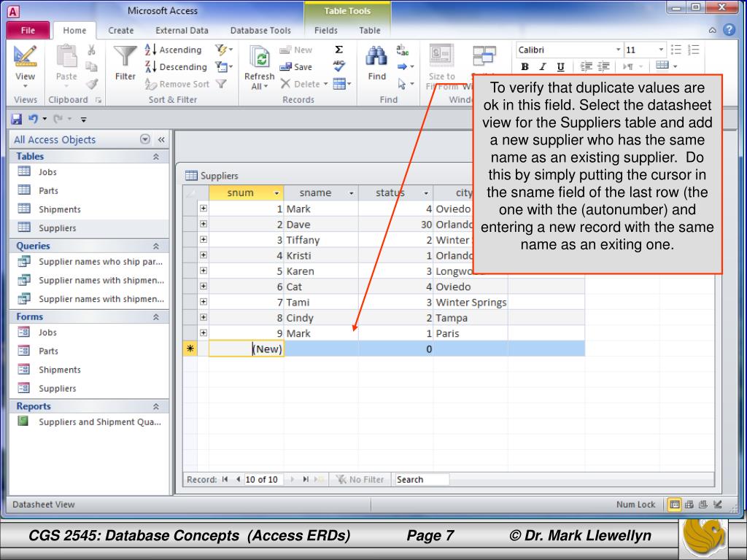This screenshot has width=747, height=560.
Task: Toggle Underline formatting
Action: point(560,66)
